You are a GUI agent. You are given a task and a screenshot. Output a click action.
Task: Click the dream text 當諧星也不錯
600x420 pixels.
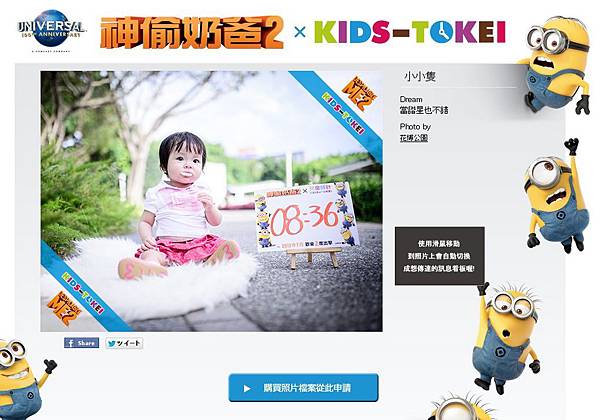click(424, 110)
